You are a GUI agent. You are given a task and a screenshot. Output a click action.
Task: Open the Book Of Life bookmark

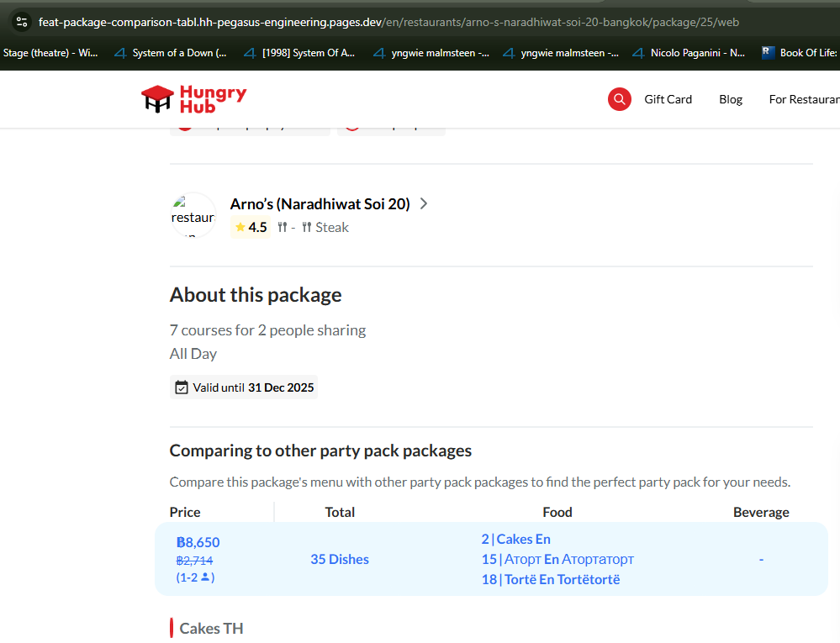coord(799,53)
